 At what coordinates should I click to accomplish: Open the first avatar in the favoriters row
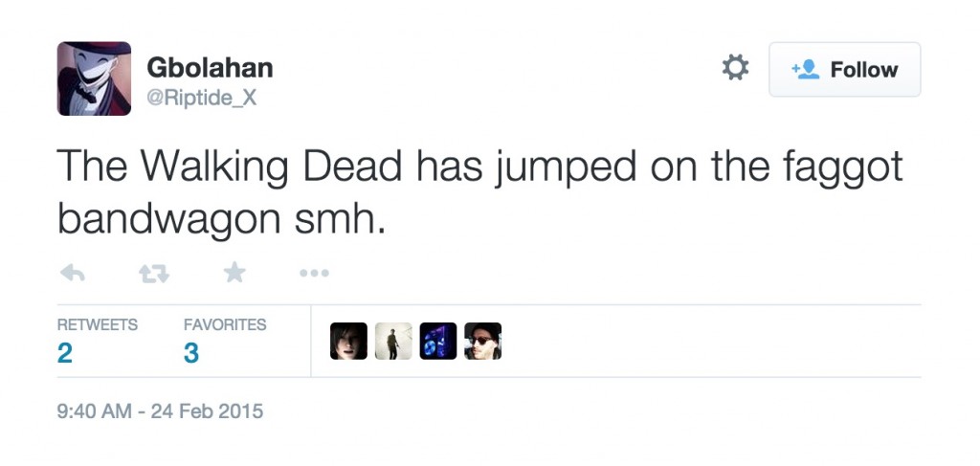pos(348,341)
